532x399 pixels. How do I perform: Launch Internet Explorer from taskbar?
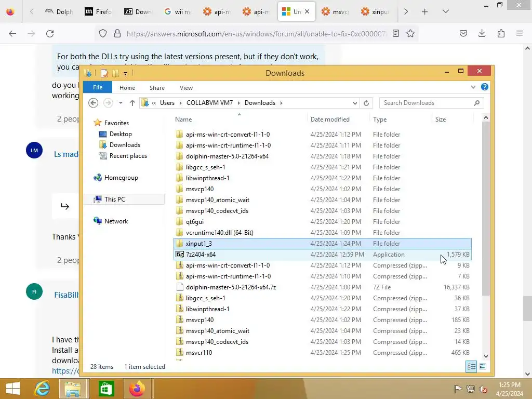[x=42, y=389]
